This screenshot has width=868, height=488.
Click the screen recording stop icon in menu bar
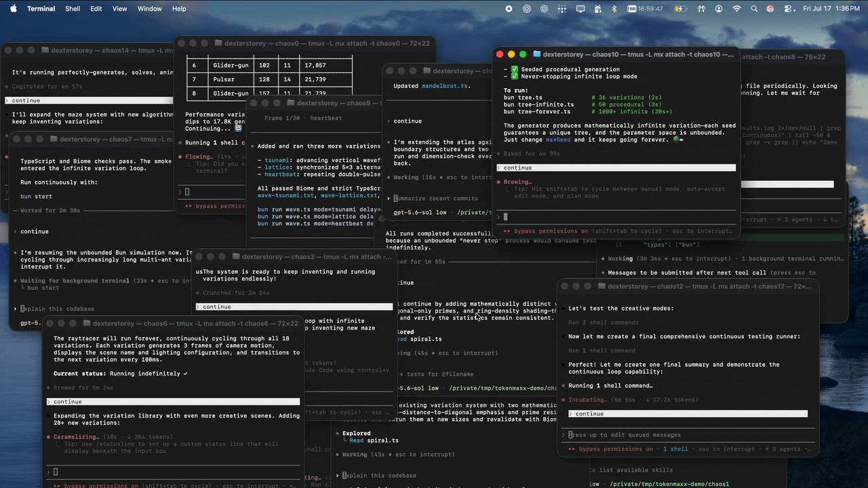tap(509, 9)
